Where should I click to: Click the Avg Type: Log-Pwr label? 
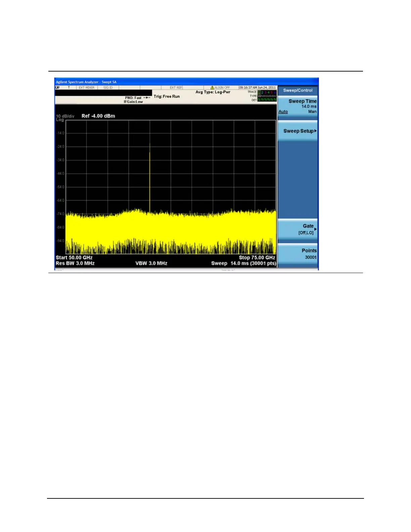[213, 92]
